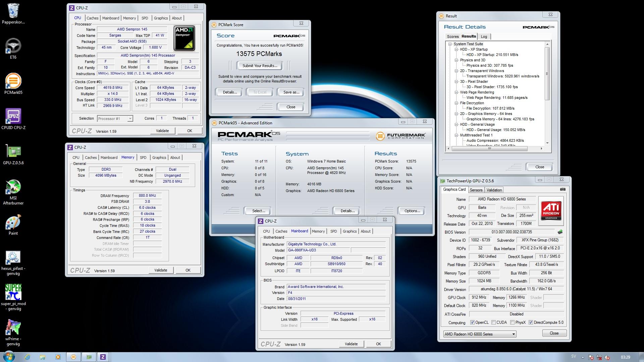The width and height of the screenshot is (644, 362).
Task: Click Options... under PCMark05 Results
Action: point(412,211)
